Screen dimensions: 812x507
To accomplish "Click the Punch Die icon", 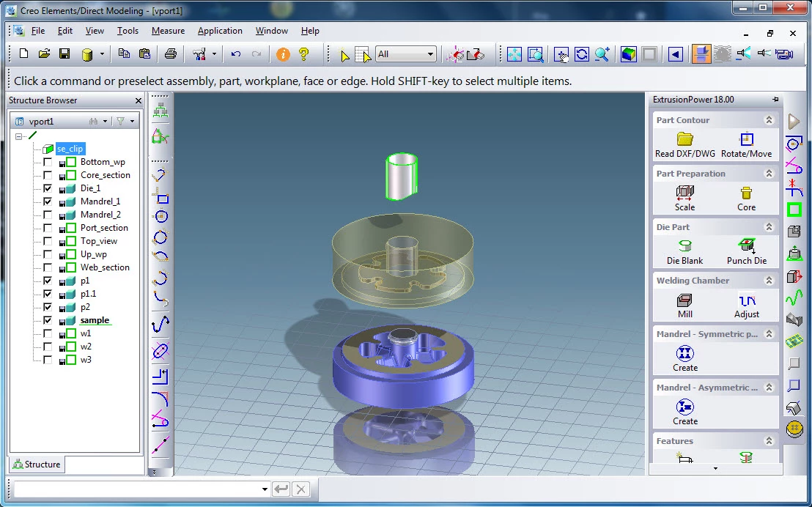I will point(746,246).
